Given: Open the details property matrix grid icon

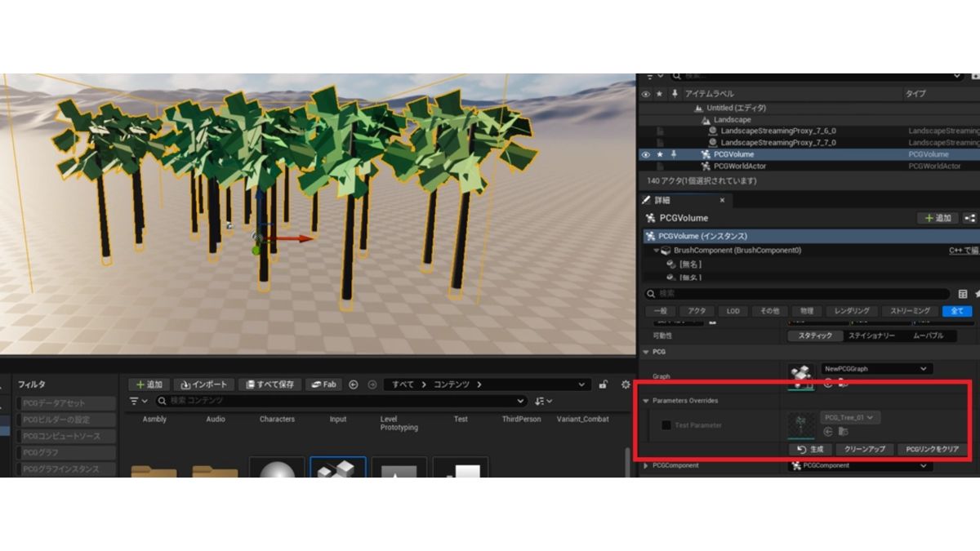Looking at the screenshot, I should 963,294.
